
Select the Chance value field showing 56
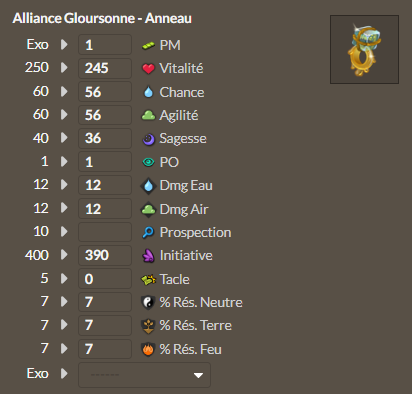pyautogui.click(x=105, y=92)
